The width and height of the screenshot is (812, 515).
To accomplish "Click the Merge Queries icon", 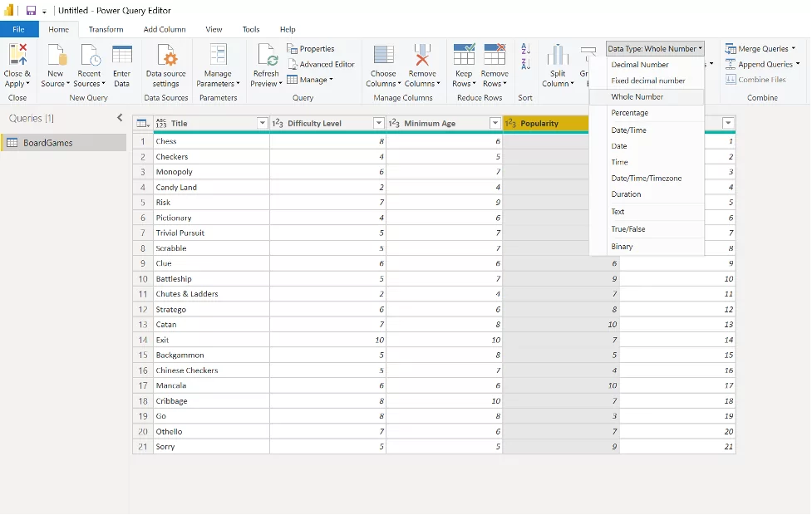I will tap(731, 49).
